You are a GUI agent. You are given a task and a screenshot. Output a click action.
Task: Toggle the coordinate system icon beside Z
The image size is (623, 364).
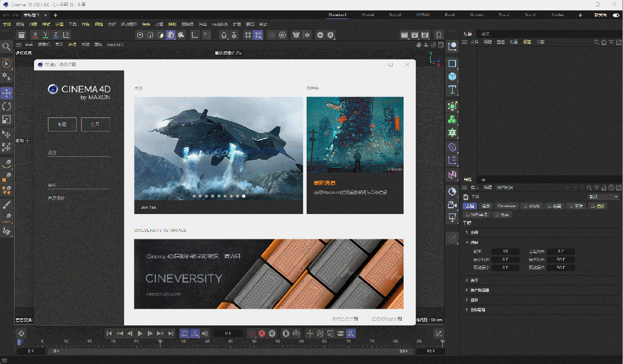pos(66,35)
